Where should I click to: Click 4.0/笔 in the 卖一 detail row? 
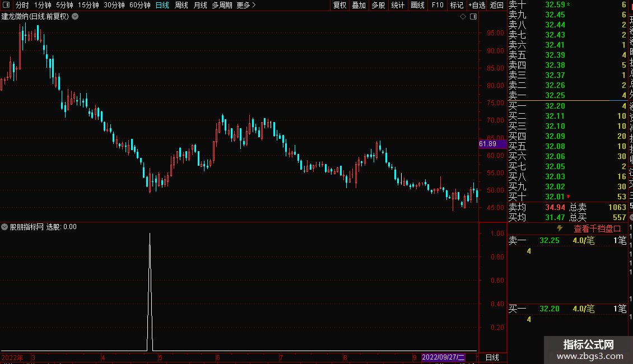tap(583, 241)
